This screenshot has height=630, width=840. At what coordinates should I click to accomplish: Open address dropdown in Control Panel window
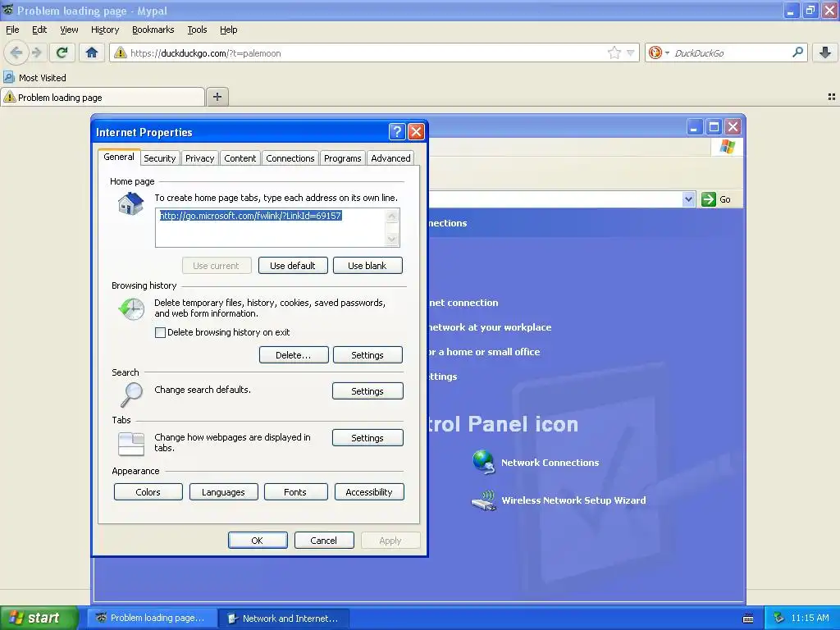point(688,199)
